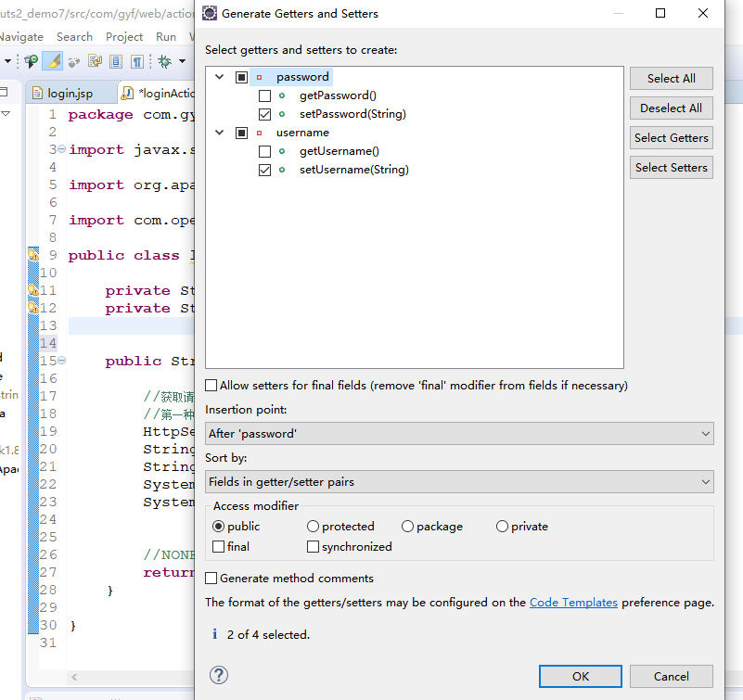
Task: Click the Select All button
Action: click(671, 78)
